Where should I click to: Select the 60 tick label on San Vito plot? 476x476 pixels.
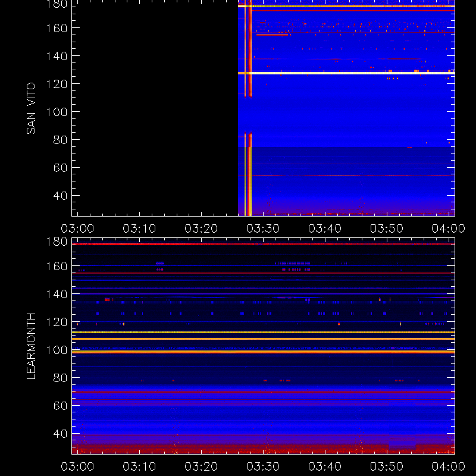pyautogui.click(x=61, y=168)
